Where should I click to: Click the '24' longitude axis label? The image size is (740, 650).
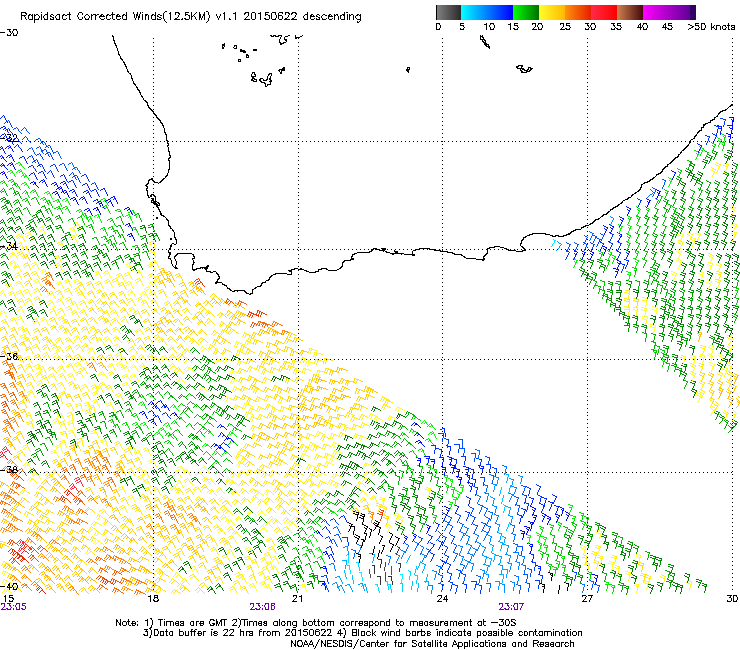tap(442, 599)
